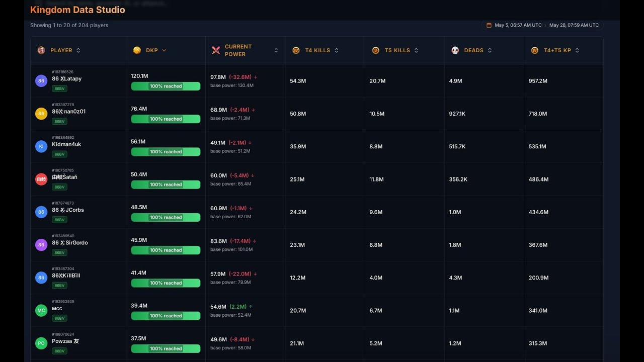Click the 86BV badge under Kidman4uk
Viewport: 644px width, 362px height.
pyautogui.click(x=59, y=154)
